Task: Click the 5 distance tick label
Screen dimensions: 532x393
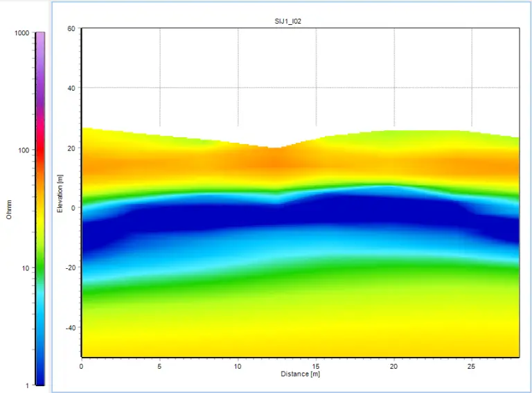Action: coord(159,367)
